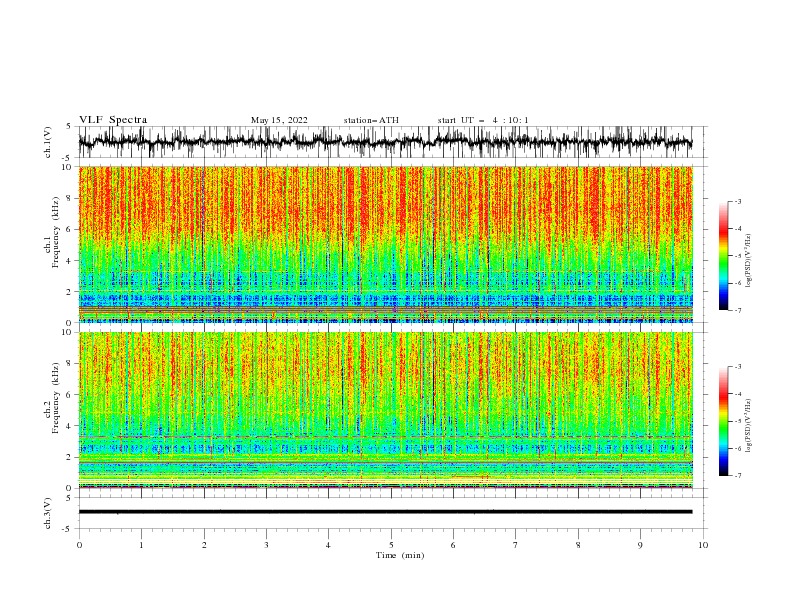Image resolution: width=792 pixels, height=612 pixels.
Task: Click the ch.2 colorbar "log(PSD)(V²/Hz)" label
Action: [749, 425]
